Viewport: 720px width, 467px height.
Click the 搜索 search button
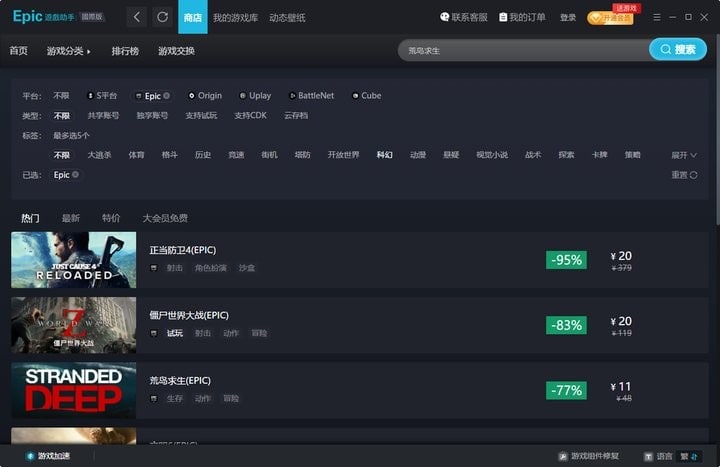[678, 50]
